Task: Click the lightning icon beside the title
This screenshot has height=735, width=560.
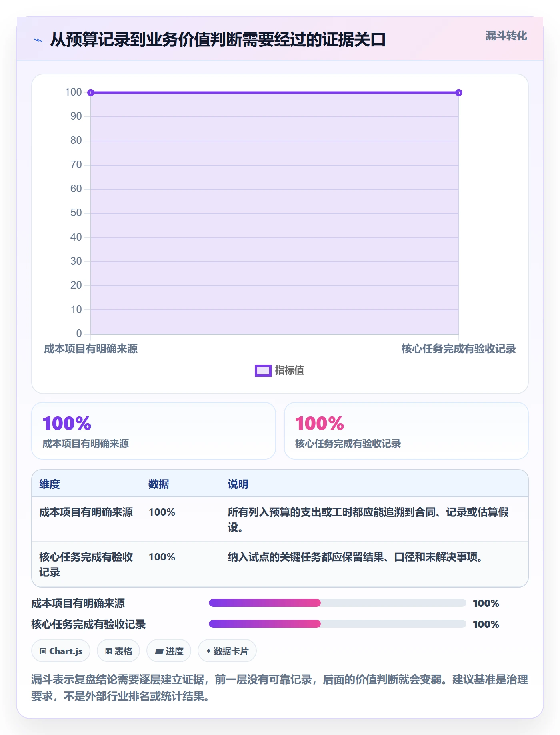Action: [x=38, y=40]
